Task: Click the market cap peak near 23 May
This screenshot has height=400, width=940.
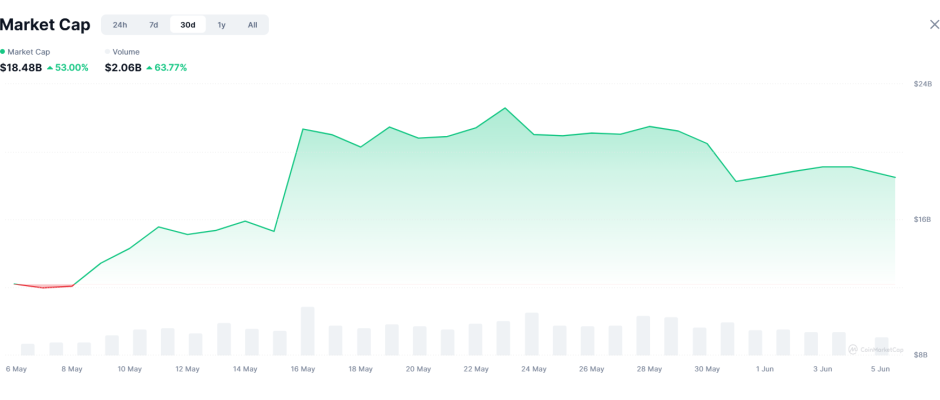Action: [505, 108]
